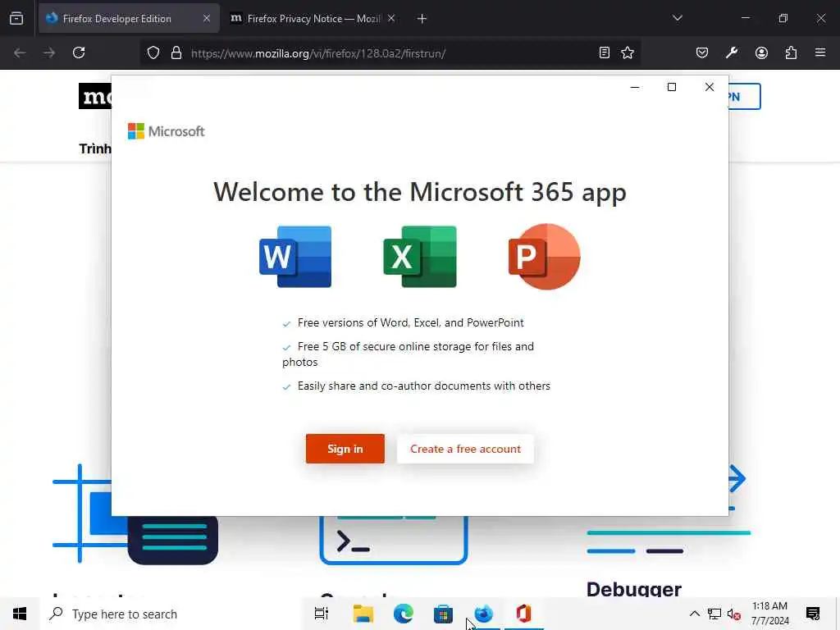Create a free account

[465, 449]
